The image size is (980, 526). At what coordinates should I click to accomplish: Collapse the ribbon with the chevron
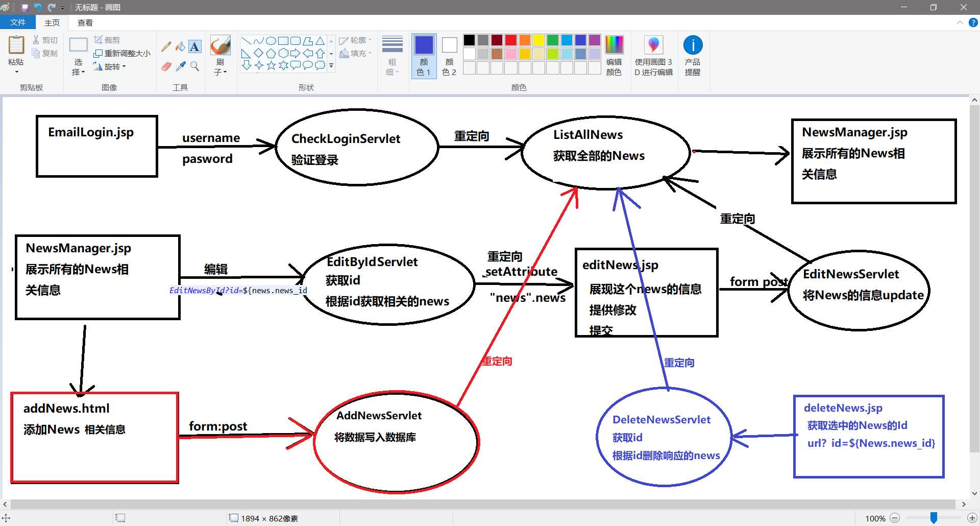click(960, 22)
